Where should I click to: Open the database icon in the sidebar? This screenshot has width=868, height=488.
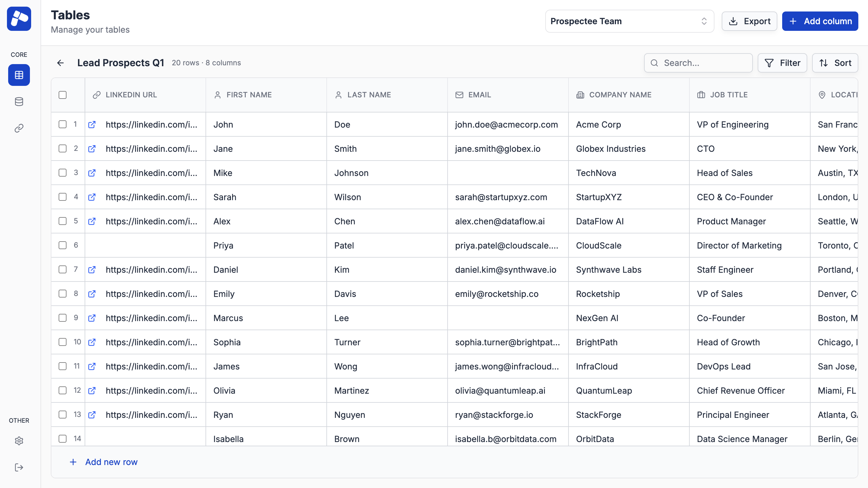click(19, 102)
